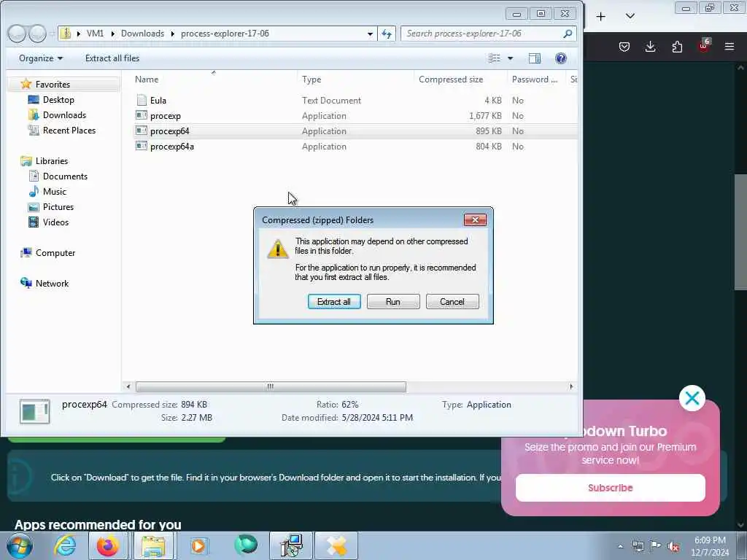Image resolution: width=747 pixels, height=560 pixels.
Task: Open the Music library
Action: (54, 192)
